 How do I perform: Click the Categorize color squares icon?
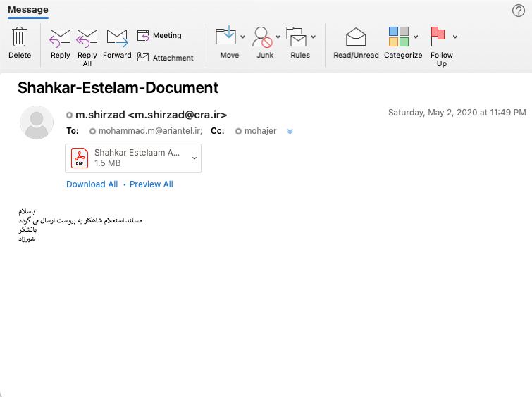[x=399, y=37]
